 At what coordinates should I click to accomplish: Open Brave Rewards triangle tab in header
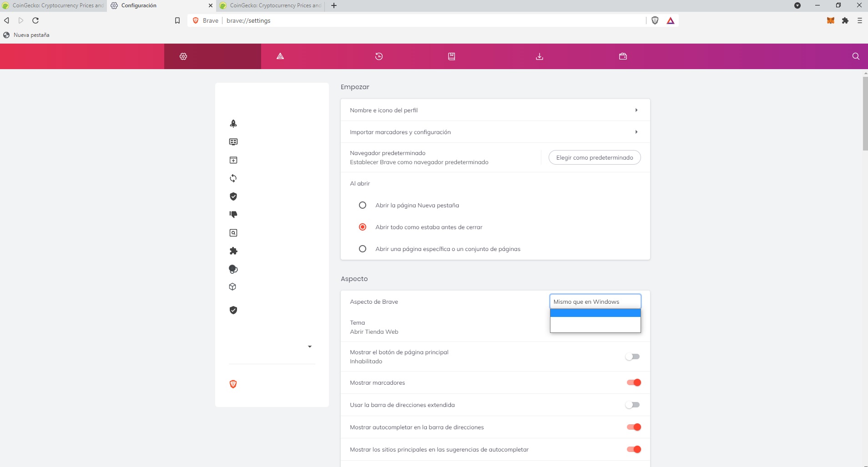click(280, 56)
